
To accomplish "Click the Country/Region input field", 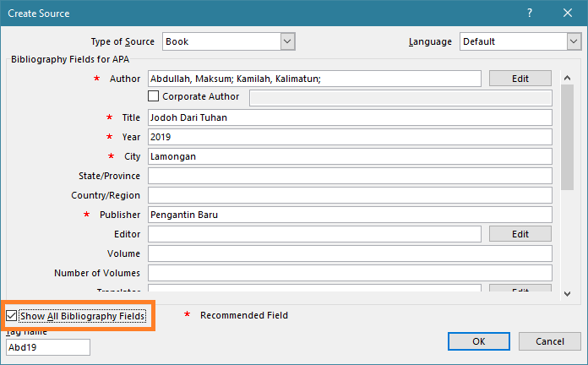I will [x=350, y=195].
